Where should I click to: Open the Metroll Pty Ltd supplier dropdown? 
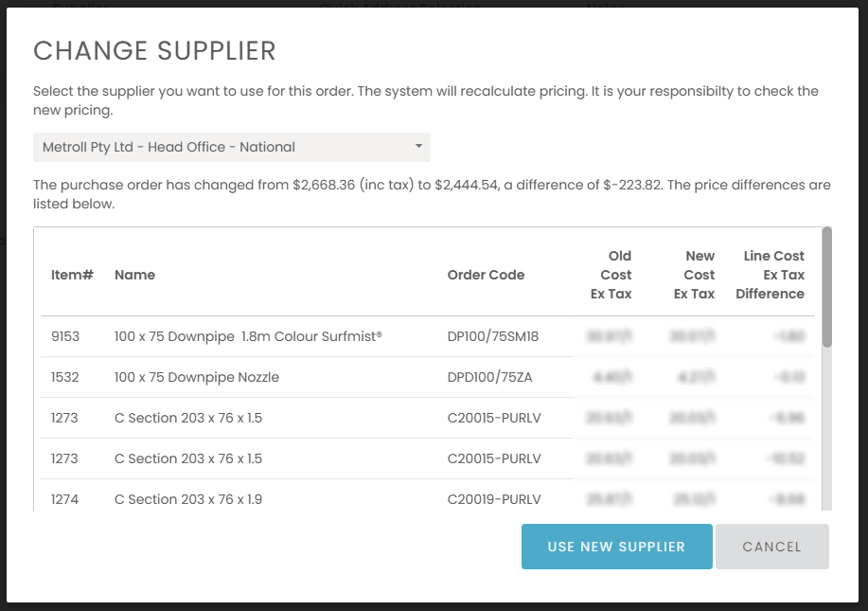pos(231,147)
